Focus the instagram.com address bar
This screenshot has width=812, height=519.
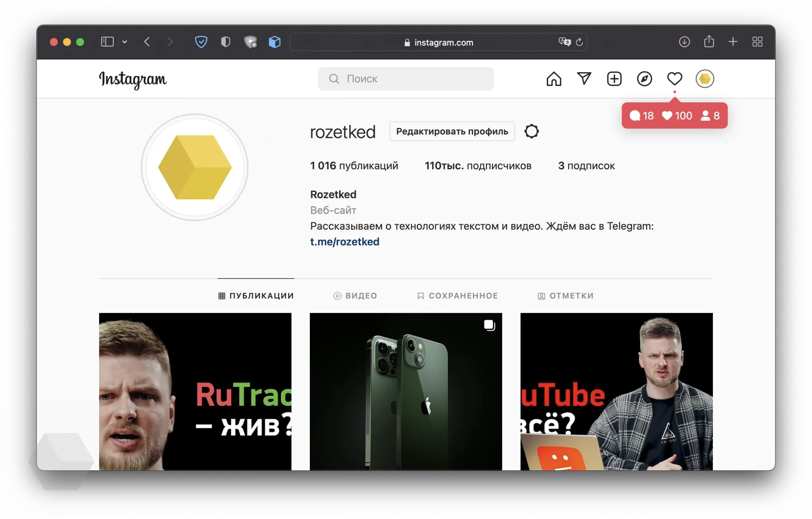(438, 42)
